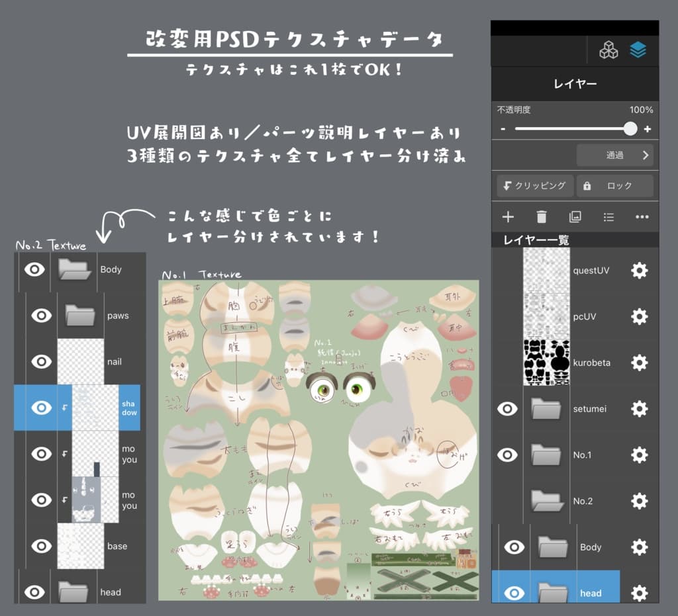678x616 pixels.
Task: Lock the head layer with the ロック button
Action: (616, 186)
